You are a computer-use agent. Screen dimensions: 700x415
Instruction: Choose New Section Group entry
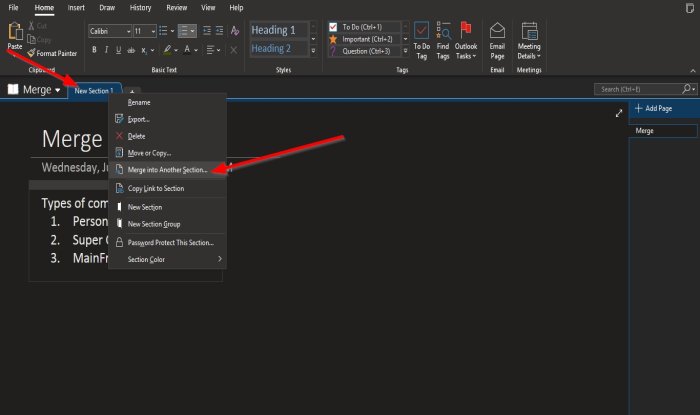[x=167, y=224]
